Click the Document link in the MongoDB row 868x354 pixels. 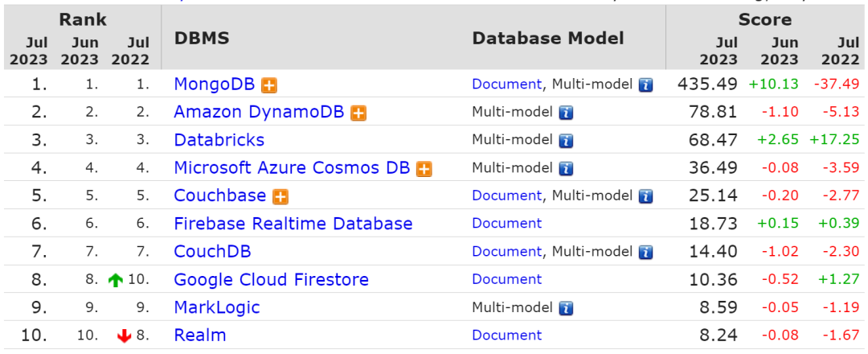(506, 84)
